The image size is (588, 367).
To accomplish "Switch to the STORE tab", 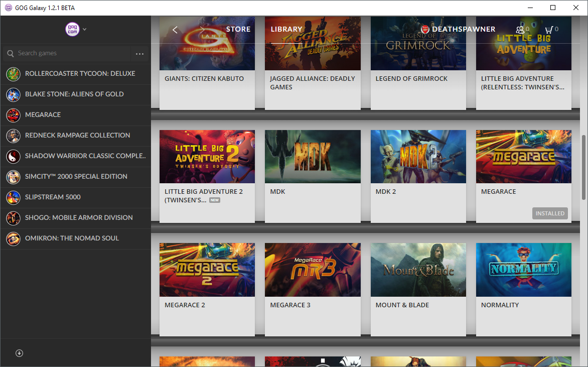I will point(238,29).
